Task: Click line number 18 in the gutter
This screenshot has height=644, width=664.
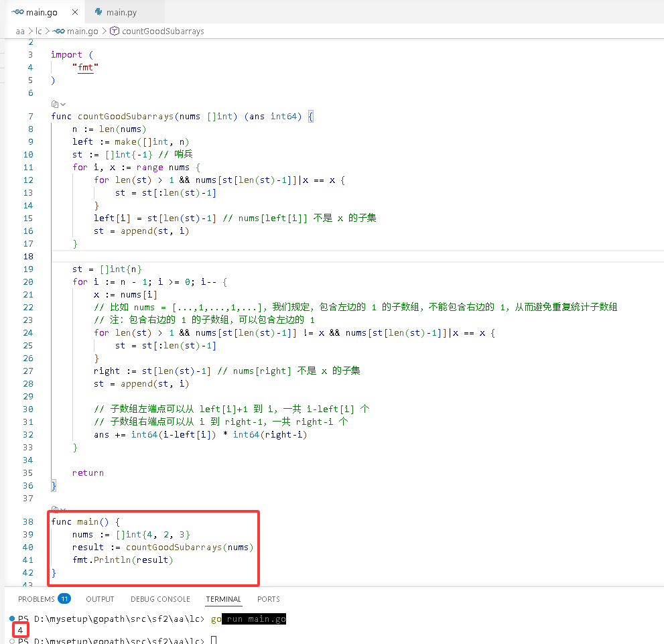Action: pos(28,256)
